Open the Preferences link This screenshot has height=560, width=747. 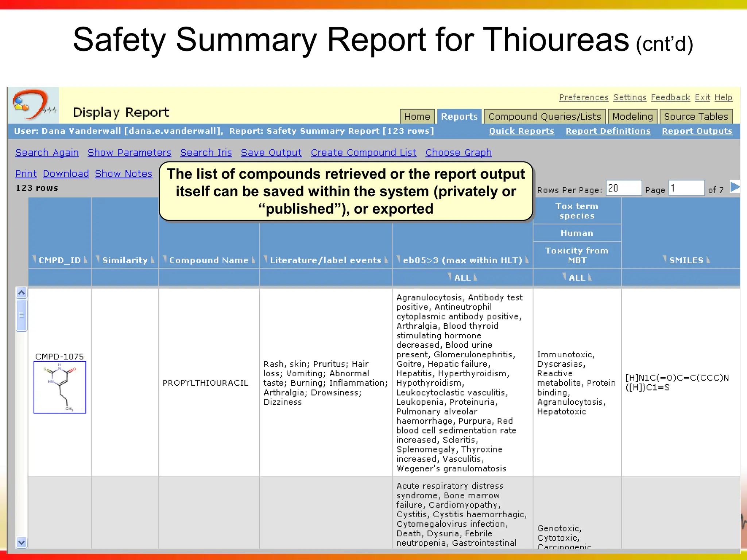pyautogui.click(x=584, y=97)
